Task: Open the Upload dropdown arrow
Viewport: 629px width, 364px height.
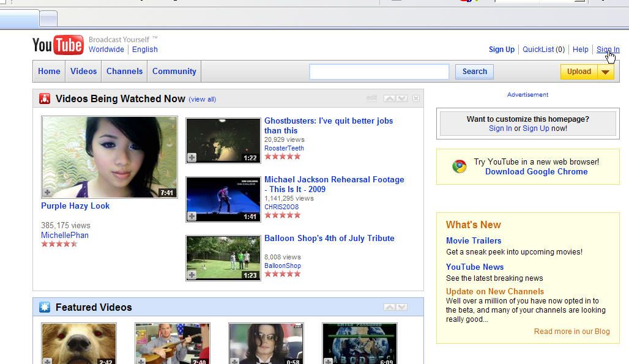Action: pos(606,72)
